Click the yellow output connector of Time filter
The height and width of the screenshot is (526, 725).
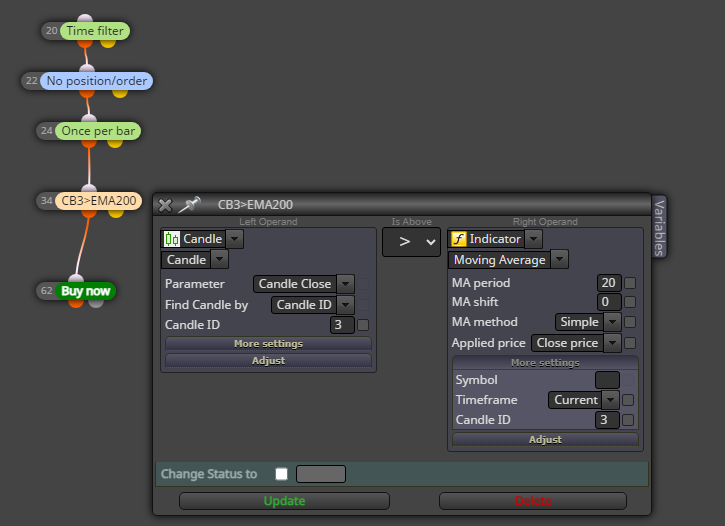[x=108, y=44]
